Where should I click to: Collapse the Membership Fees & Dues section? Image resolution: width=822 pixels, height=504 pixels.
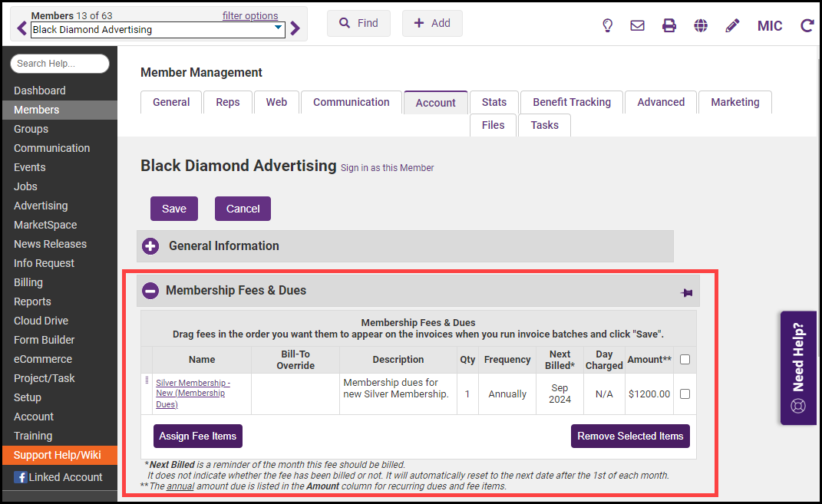point(151,291)
